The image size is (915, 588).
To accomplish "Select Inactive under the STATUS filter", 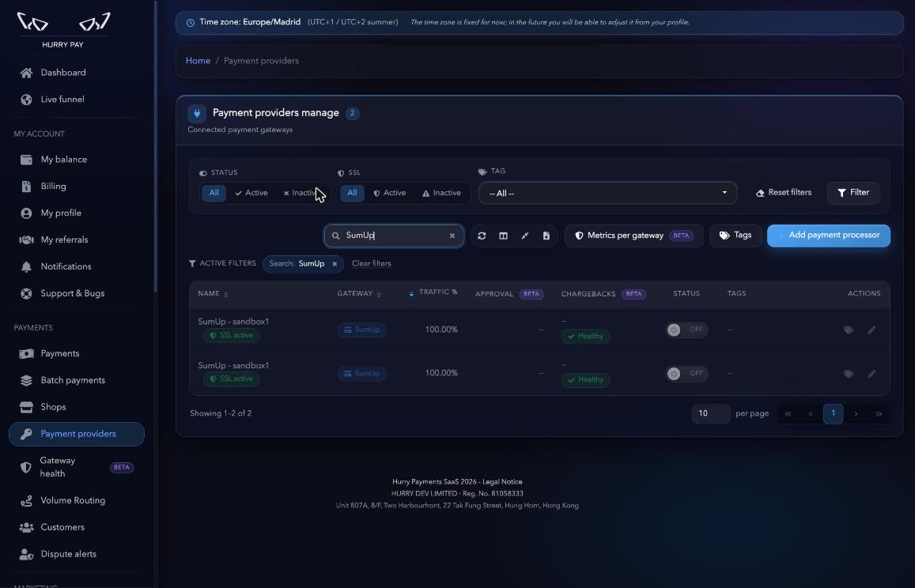I will (x=301, y=193).
